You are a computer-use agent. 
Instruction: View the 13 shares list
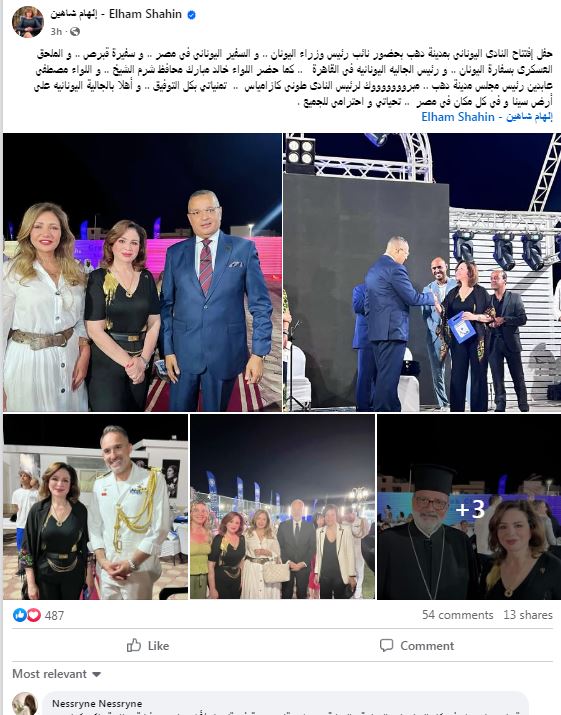point(528,615)
